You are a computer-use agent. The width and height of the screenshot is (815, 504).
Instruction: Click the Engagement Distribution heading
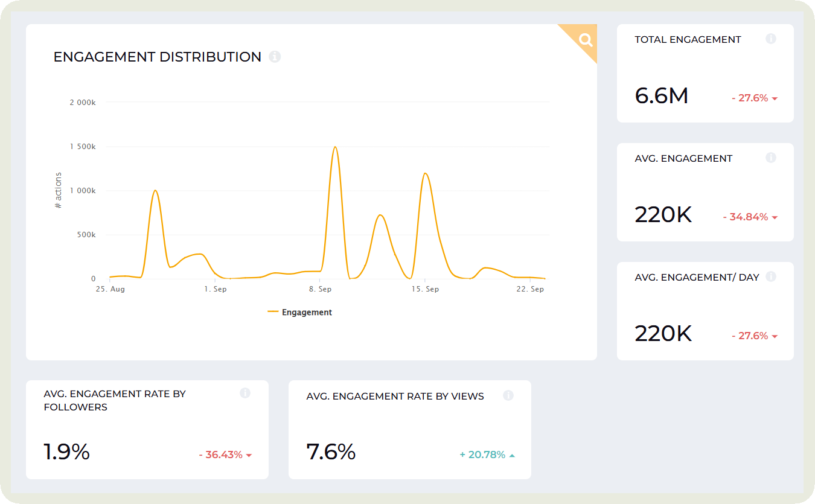pos(158,57)
